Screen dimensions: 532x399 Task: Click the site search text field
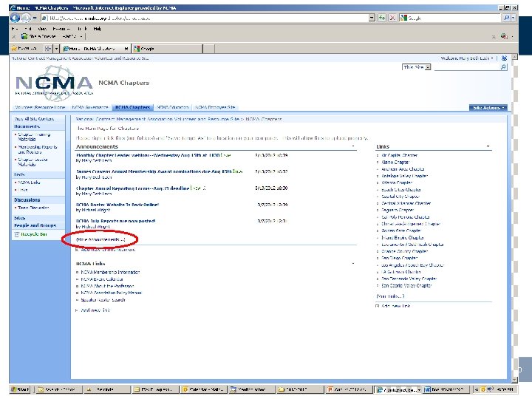(x=467, y=67)
